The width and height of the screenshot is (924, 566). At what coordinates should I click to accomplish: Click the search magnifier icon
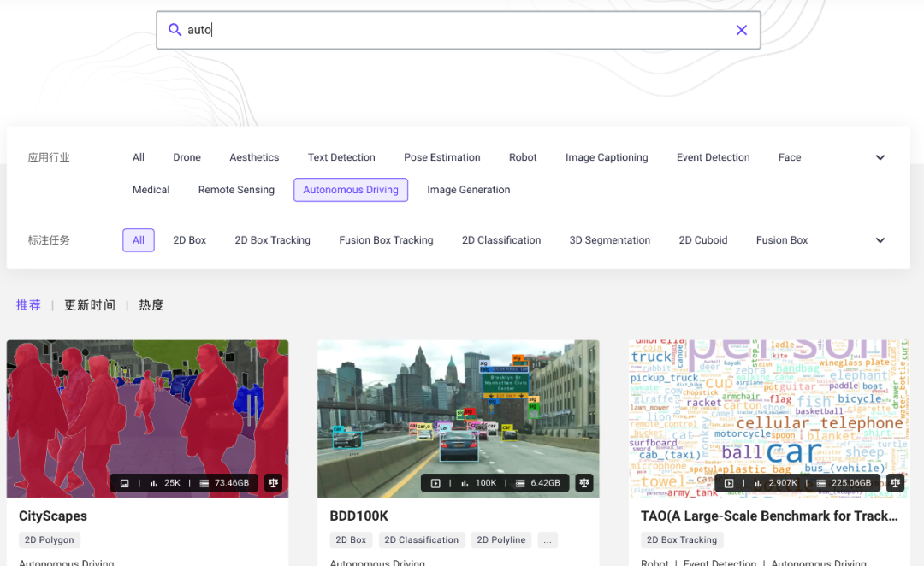click(175, 30)
